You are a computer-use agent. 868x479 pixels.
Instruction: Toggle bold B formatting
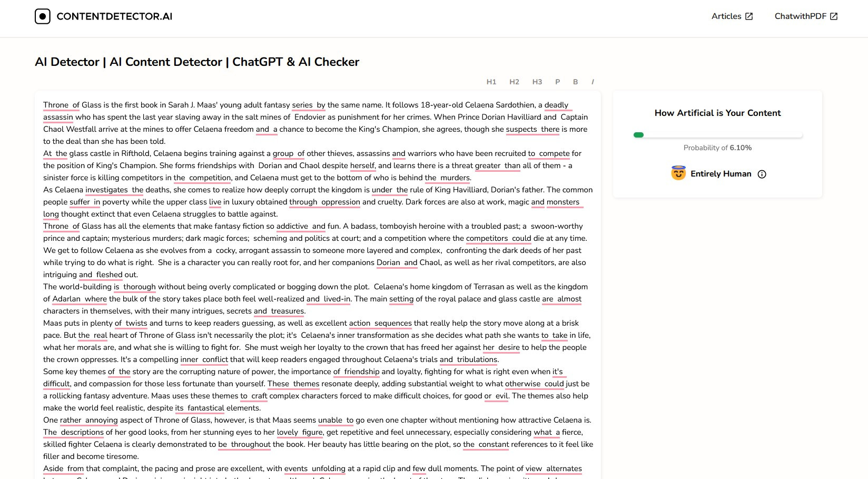[575, 82]
